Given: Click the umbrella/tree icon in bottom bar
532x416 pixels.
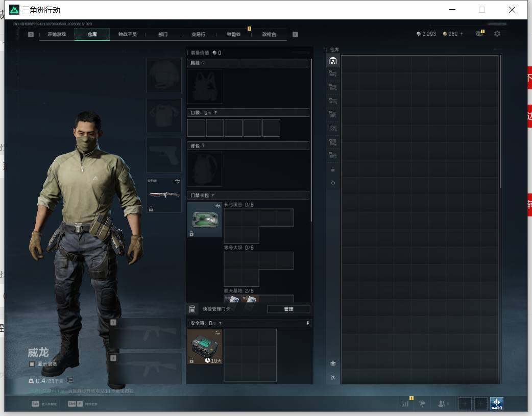Looking at the screenshot, I should point(422,404).
